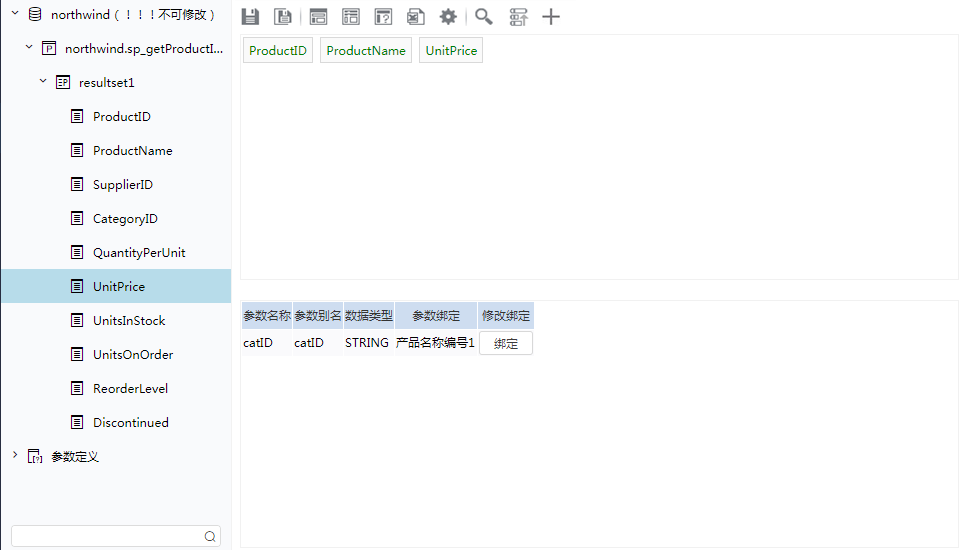This screenshot has height=550, width=964.
Task: Select ReorderLevel in the field tree
Action: pyautogui.click(x=130, y=388)
